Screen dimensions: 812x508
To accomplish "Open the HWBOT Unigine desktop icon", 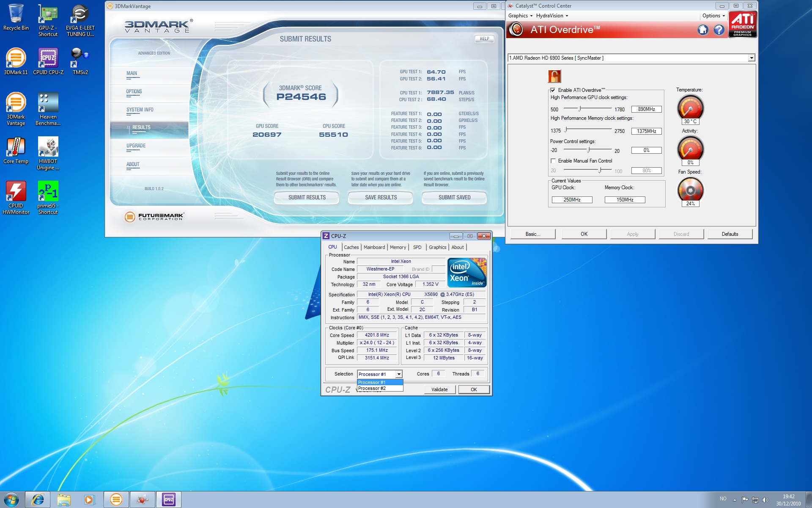I will tap(48, 153).
